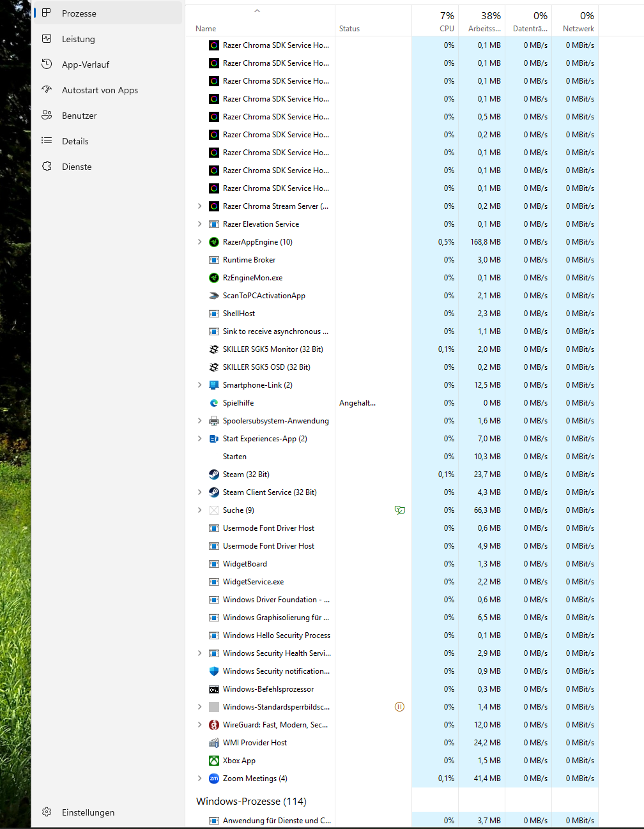Open the App-Verlauf page
Viewport: 644px width, 829px height.
[108, 65]
